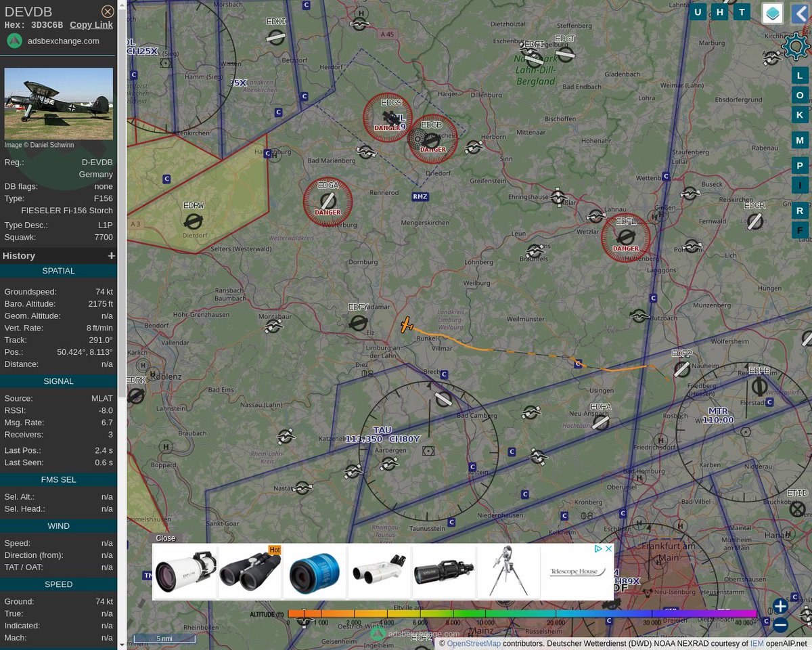Screen dimensions: 812x650
Task: Toggle the U map button
Action: tap(698, 12)
